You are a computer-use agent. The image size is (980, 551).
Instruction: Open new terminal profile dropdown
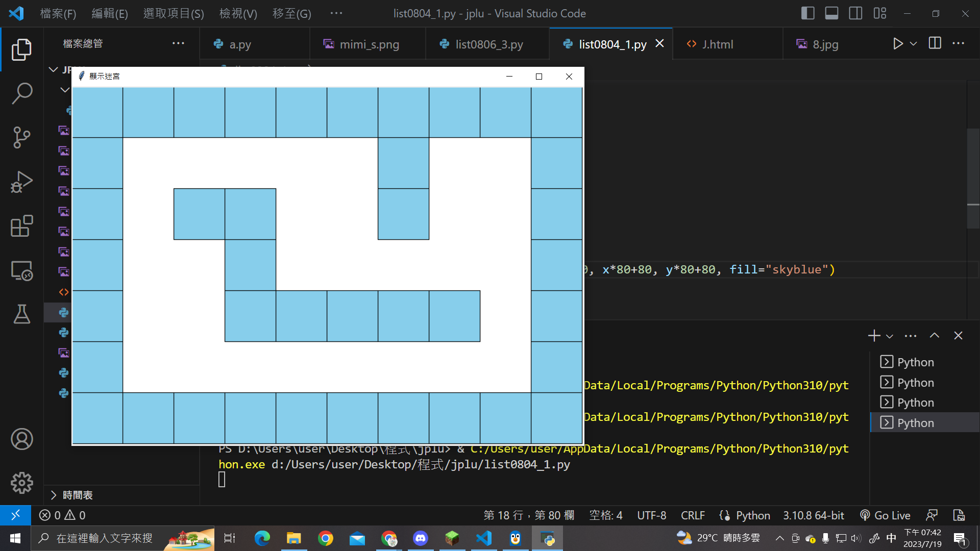click(x=890, y=336)
